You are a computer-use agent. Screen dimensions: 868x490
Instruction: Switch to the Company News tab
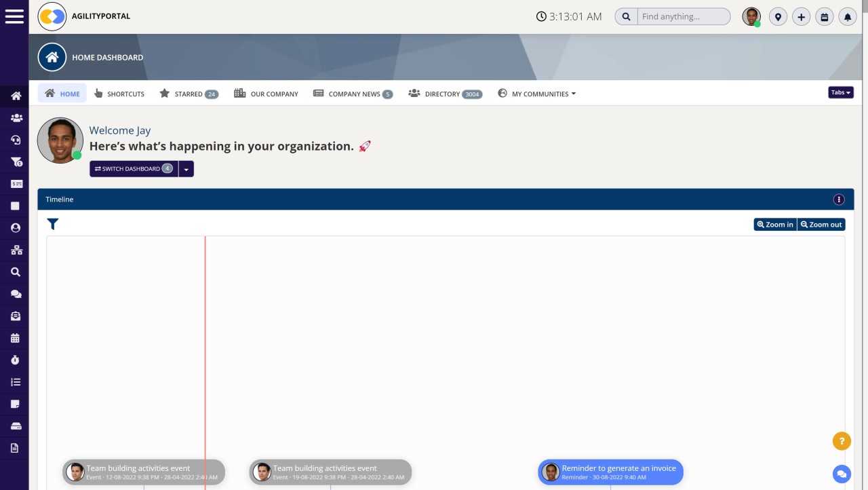point(353,94)
